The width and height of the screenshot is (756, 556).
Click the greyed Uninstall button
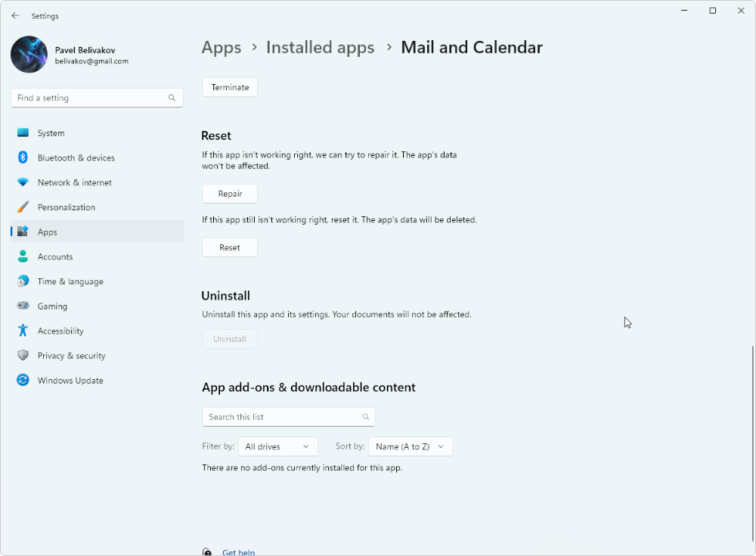pyautogui.click(x=230, y=339)
